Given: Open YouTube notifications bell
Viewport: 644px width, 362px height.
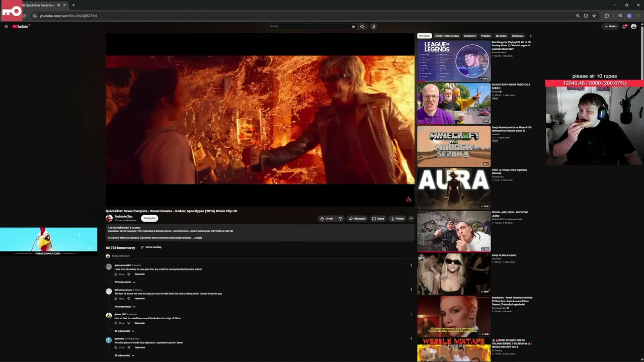Looking at the screenshot, I should tap(624, 27).
